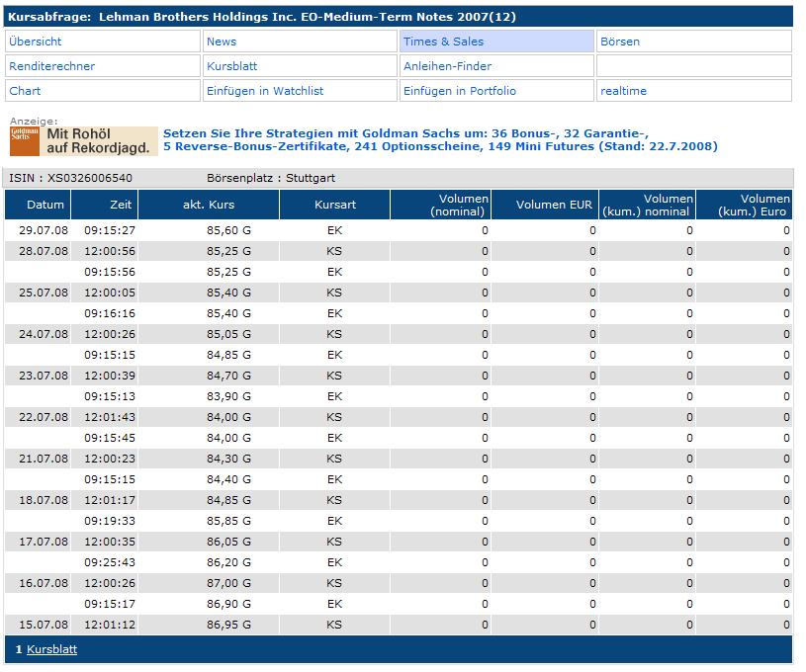The width and height of the screenshot is (806, 672).
Task: Switch to realtime quotes
Action: pyautogui.click(x=623, y=91)
